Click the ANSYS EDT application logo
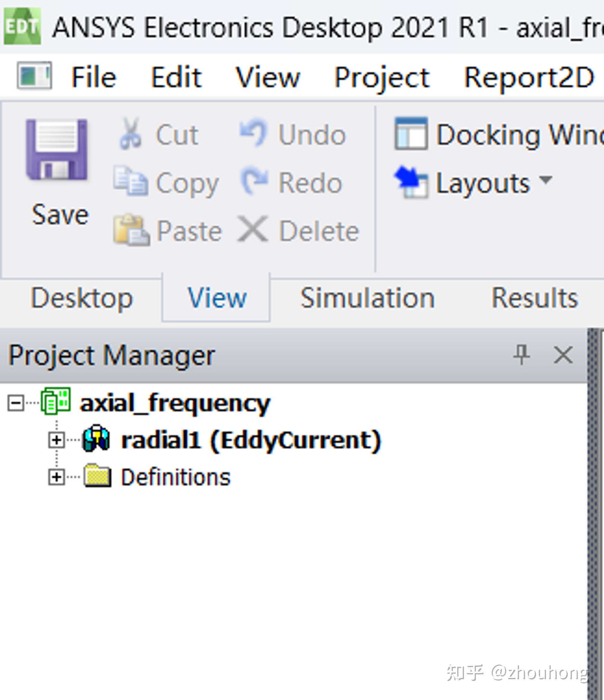 [22, 26]
